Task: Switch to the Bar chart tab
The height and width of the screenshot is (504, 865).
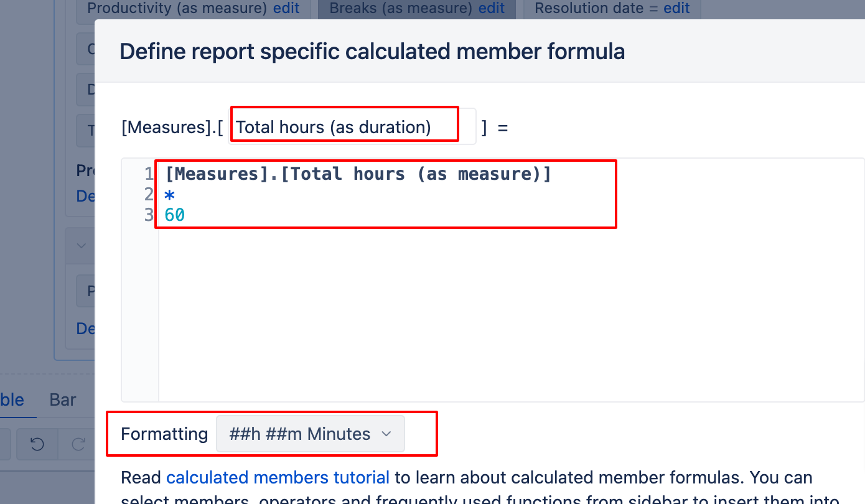Action: coord(63,399)
